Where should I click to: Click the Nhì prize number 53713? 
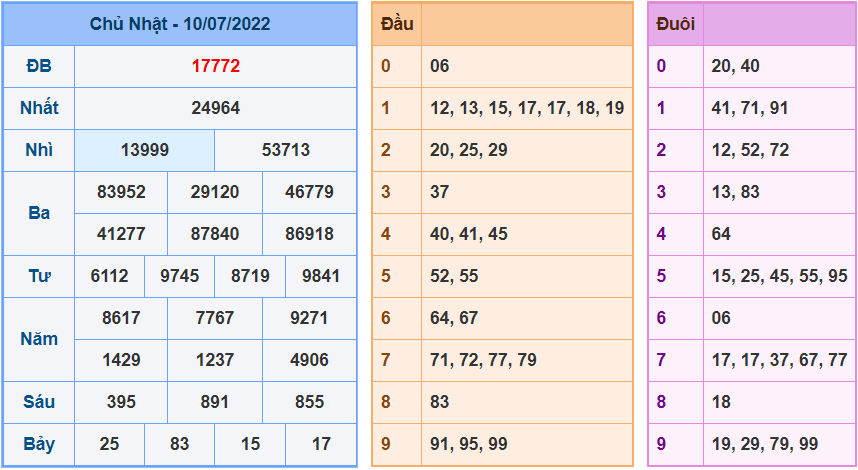click(286, 150)
